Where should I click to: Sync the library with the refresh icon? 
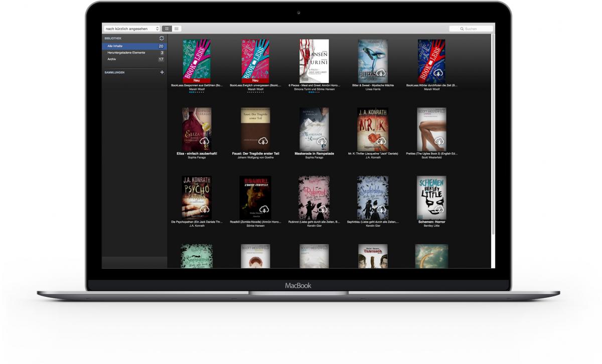click(x=162, y=38)
